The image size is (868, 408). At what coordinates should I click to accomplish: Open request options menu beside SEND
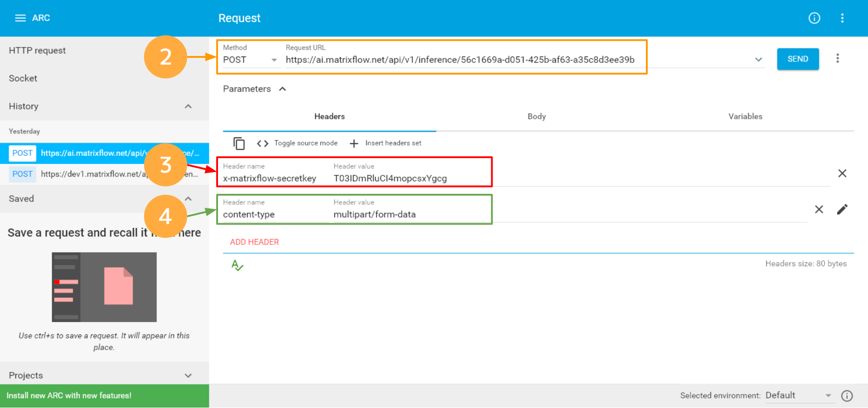click(838, 58)
